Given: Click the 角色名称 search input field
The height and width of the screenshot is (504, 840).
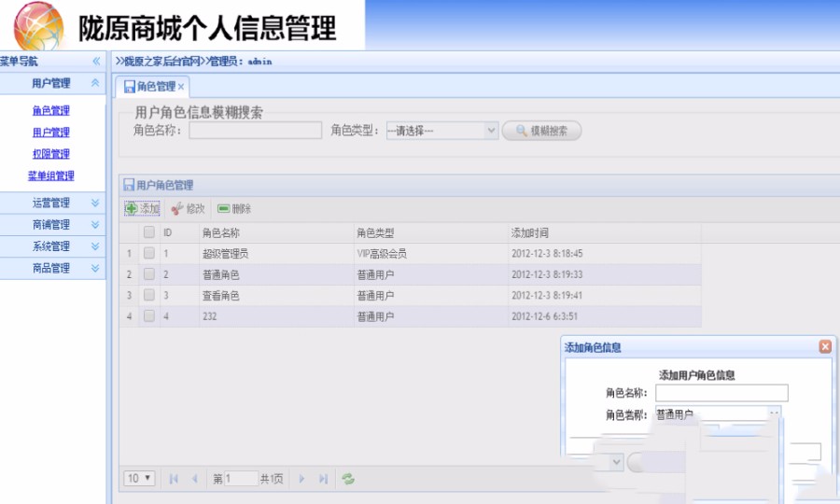Looking at the screenshot, I should pos(255,130).
